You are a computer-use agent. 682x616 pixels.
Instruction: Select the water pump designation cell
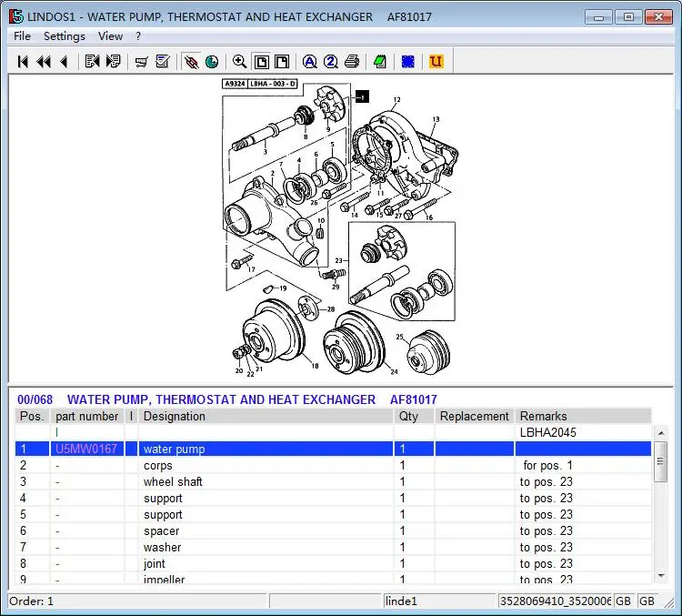point(266,449)
